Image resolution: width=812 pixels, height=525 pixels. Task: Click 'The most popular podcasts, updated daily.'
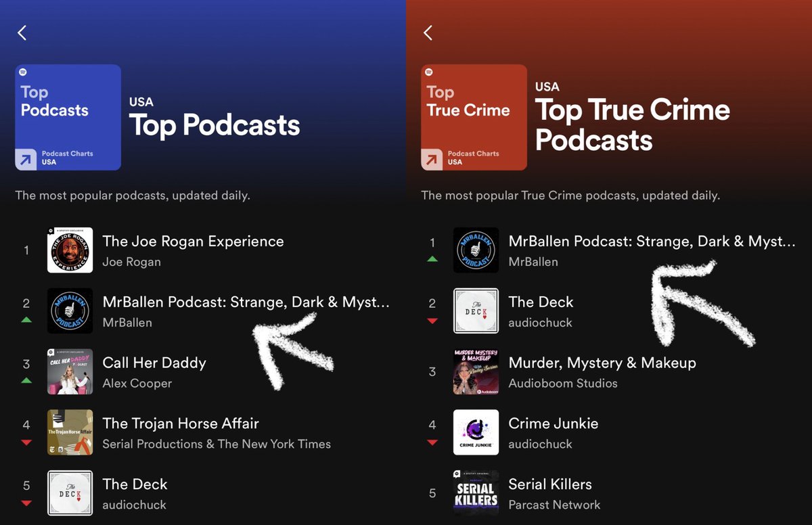133,196
